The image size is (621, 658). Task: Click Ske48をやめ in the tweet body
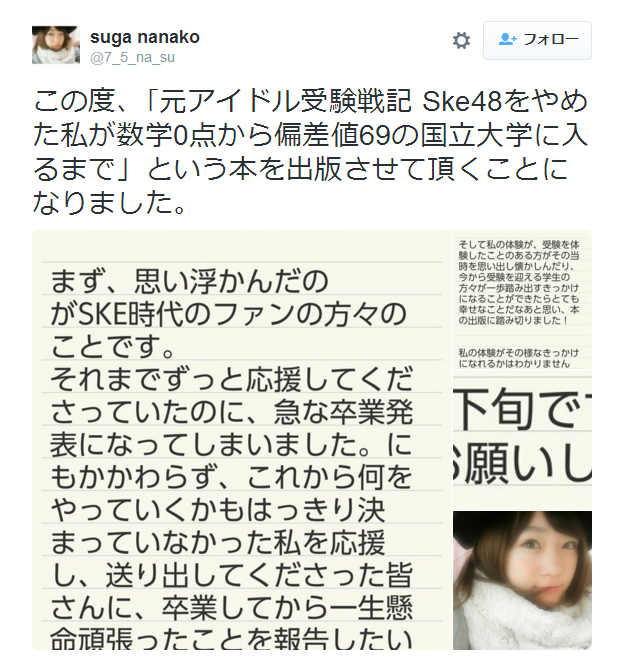[504, 102]
